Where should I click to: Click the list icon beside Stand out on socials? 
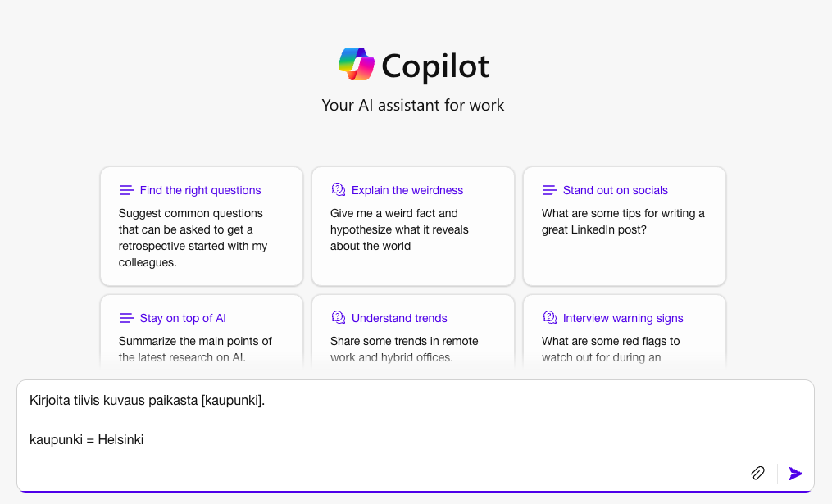(549, 190)
